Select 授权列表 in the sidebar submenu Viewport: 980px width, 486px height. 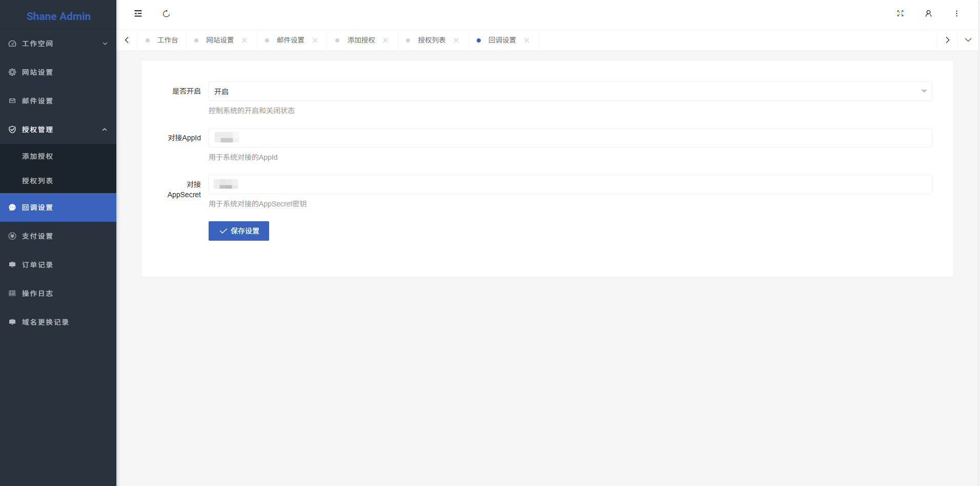coord(37,181)
